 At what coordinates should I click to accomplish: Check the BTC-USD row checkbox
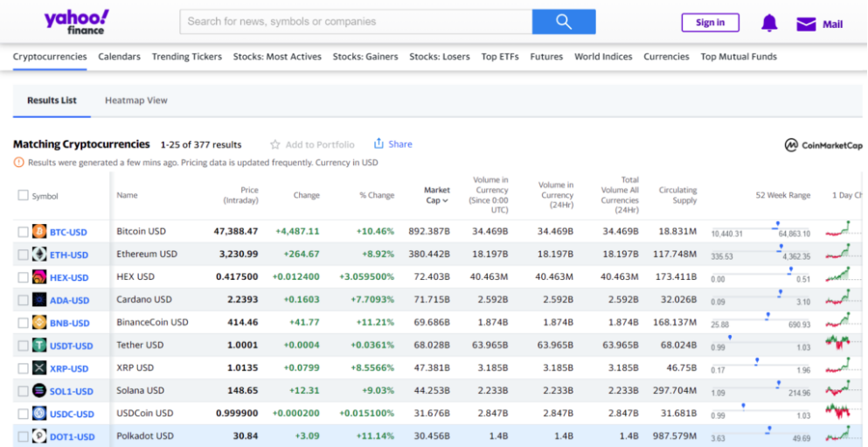click(23, 232)
